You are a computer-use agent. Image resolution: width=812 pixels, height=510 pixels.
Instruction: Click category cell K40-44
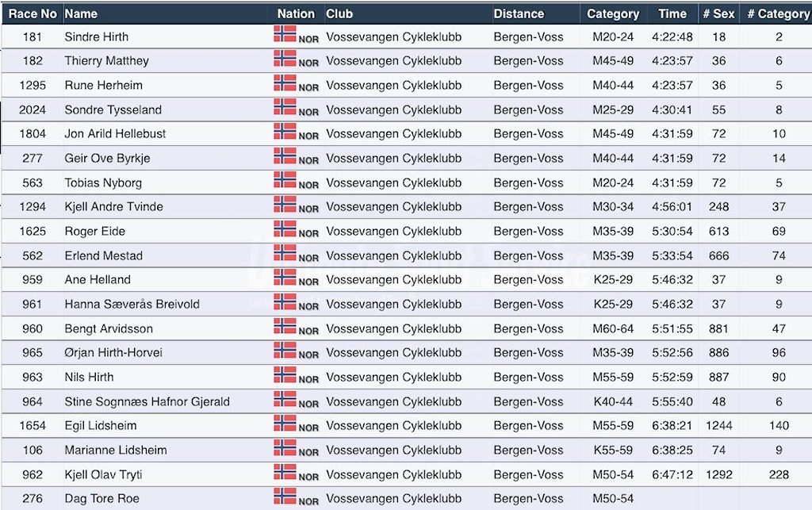point(613,402)
